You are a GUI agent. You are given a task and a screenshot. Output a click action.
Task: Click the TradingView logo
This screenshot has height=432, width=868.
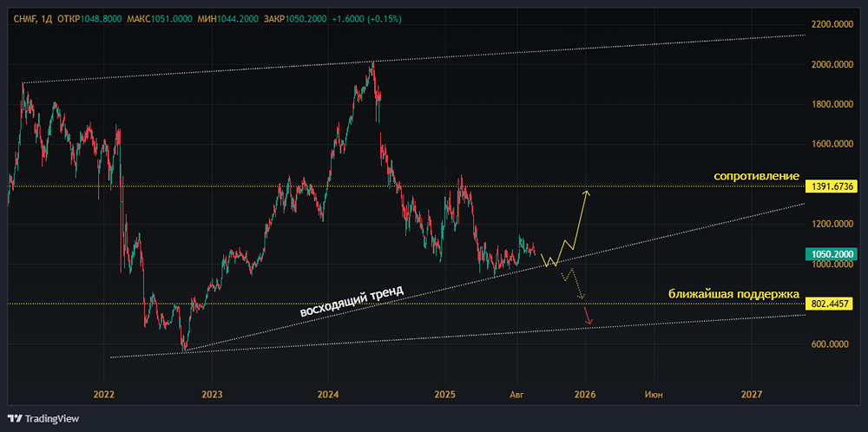tap(43, 418)
